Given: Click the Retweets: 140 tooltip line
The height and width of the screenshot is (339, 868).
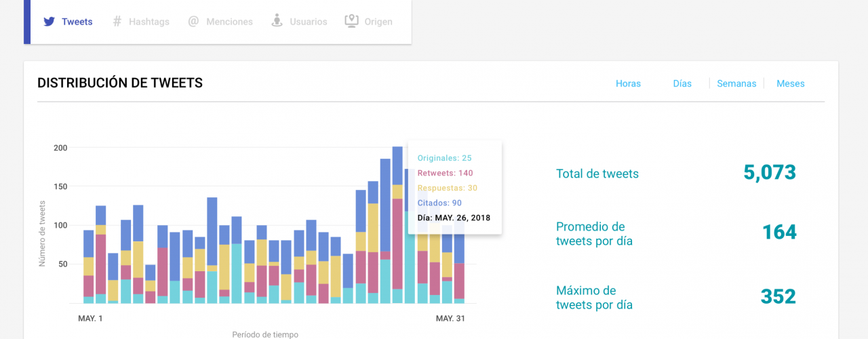Looking at the screenshot, I should tap(445, 173).
